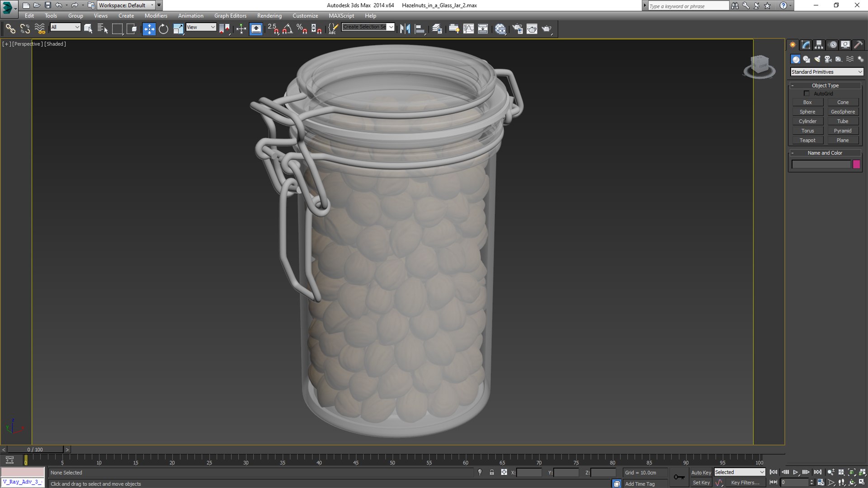The width and height of the screenshot is (868, 488).
Task: Activate the Select and Uniform Scale tool
Action: pos(178,29)
